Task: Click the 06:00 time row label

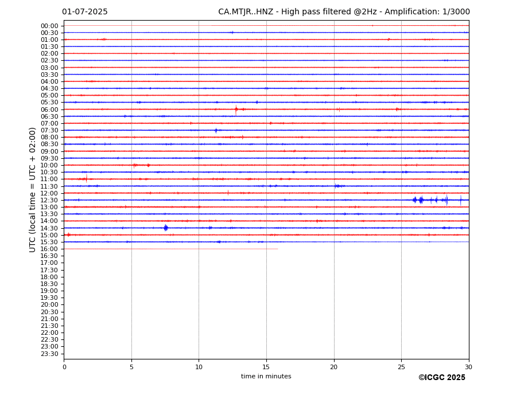Action: pos(49,109)
